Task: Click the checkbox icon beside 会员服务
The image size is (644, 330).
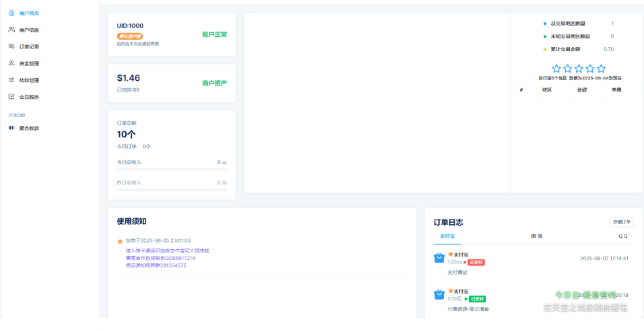Action: tap(11, 97)
